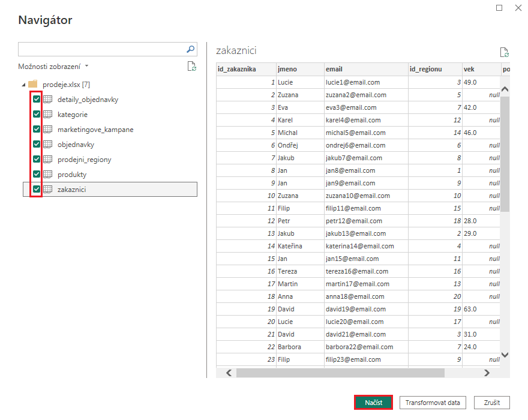Viewport: 528px width, 420px height.
Task: Click the refresh icon above the tree pane
Action: click(192, 67)
